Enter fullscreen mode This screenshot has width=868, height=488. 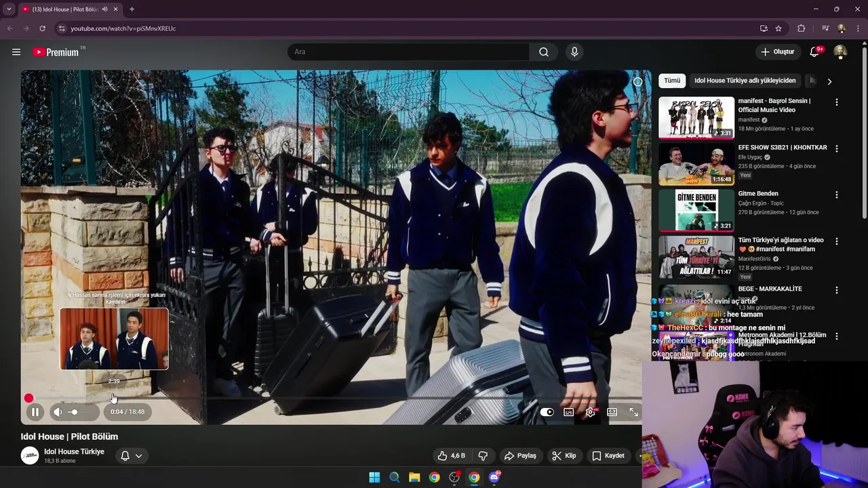coord(634,412)
